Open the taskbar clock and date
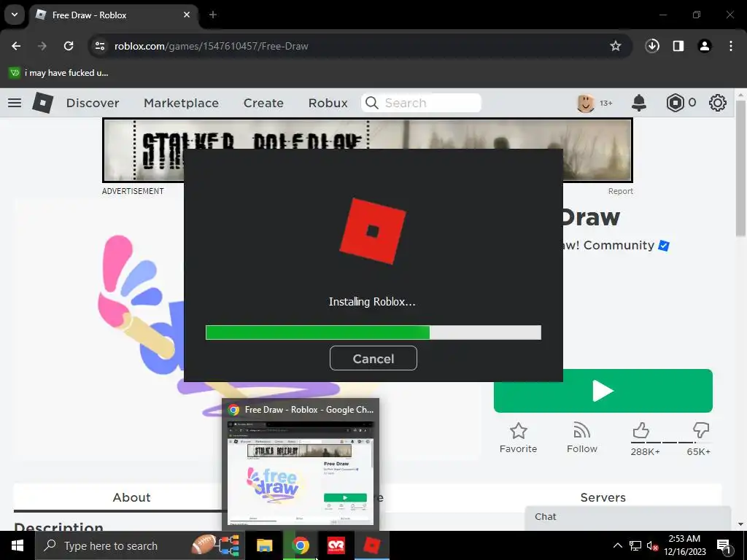 pyautogui.click(x=684, y=545)
